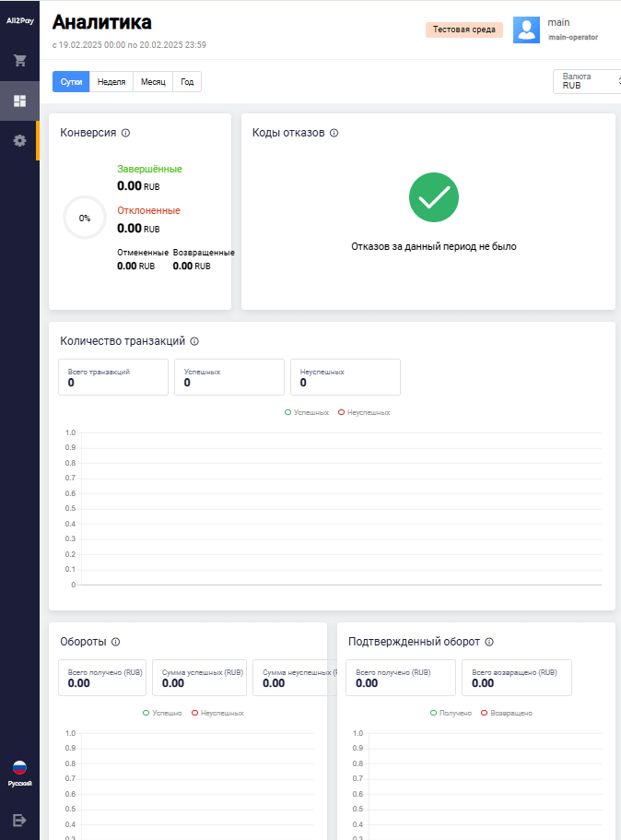Click info icon beside Обороты
The image size is (621, 840).
pos(115,642)
